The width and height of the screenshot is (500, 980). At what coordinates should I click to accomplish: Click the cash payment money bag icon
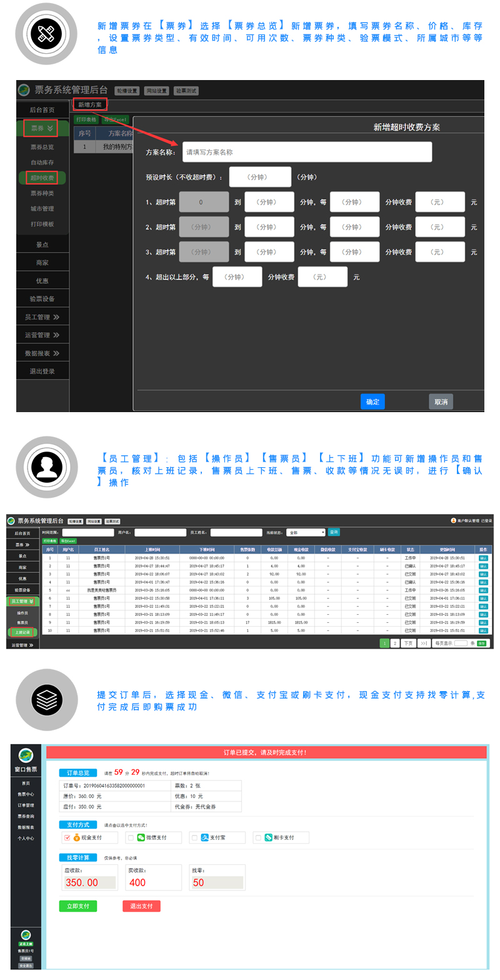tap(76, 837)
